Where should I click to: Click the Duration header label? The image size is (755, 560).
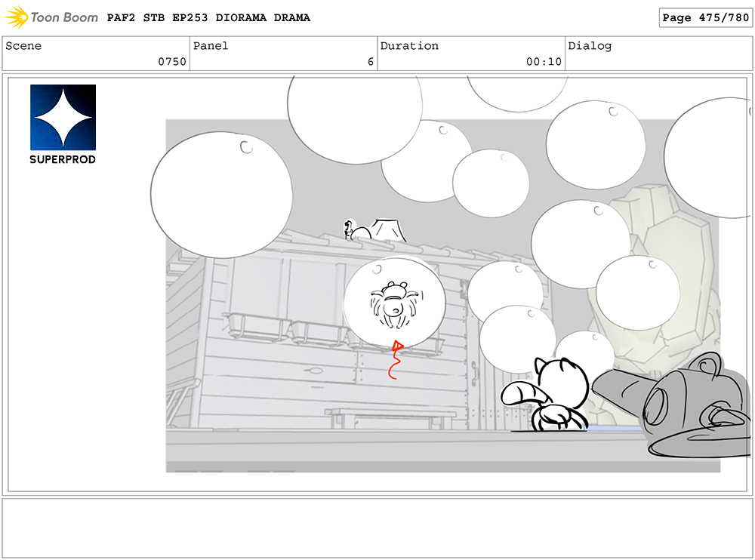click(x=409, y=46)
